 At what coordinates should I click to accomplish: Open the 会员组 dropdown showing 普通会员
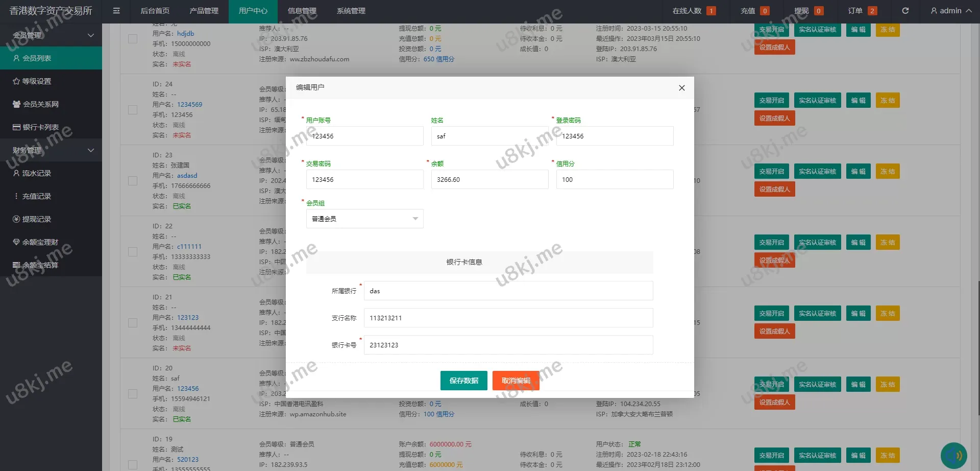tap(364, 219)
